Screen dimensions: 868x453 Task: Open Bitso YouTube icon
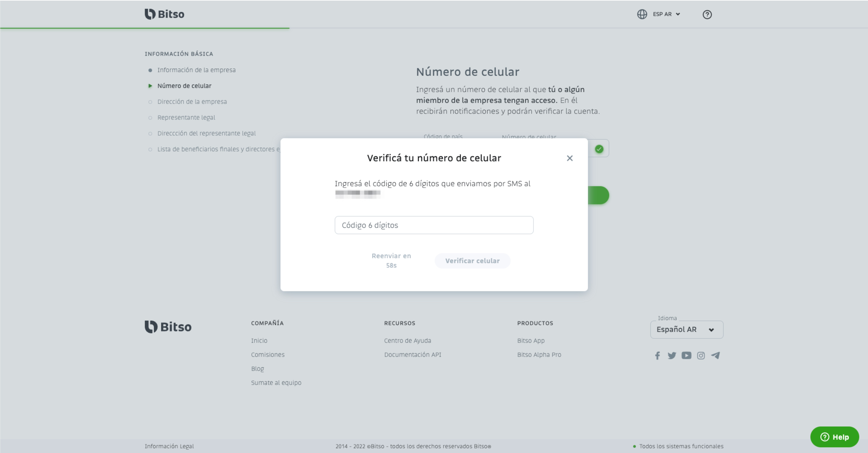tap(686, 356)
